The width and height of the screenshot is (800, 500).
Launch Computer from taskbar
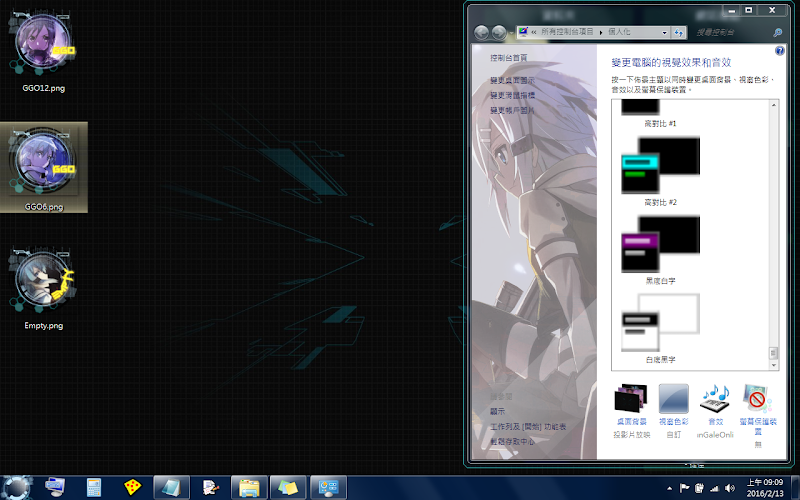(55, 488)
